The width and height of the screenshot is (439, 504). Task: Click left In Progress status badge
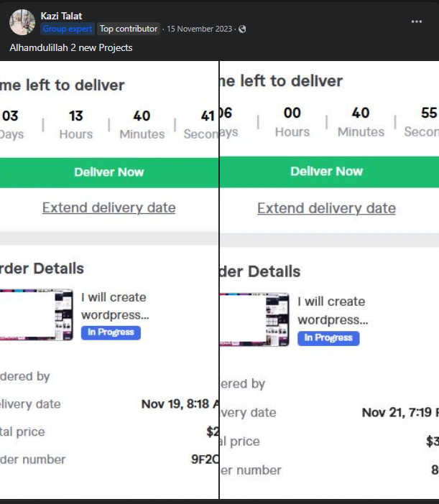coord(111,332)
